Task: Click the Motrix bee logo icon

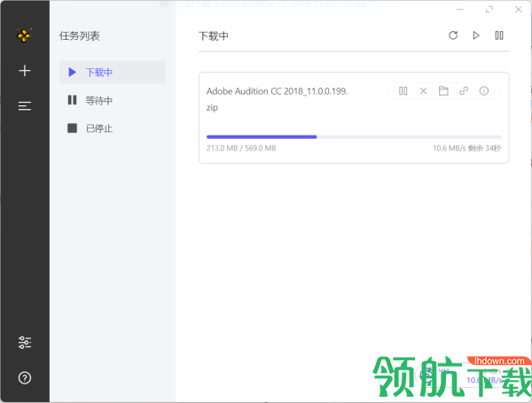Action: click(x=24, y=35)
